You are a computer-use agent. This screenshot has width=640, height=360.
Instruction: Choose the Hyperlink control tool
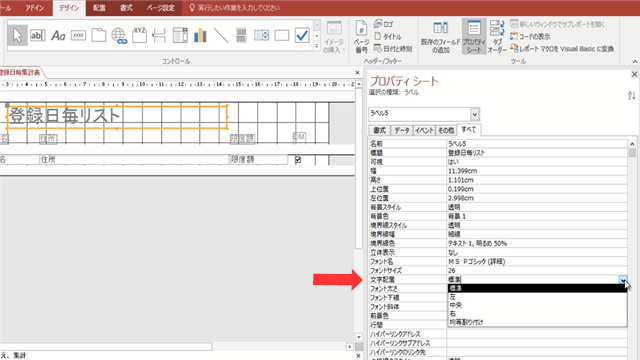tap(119, 36)
